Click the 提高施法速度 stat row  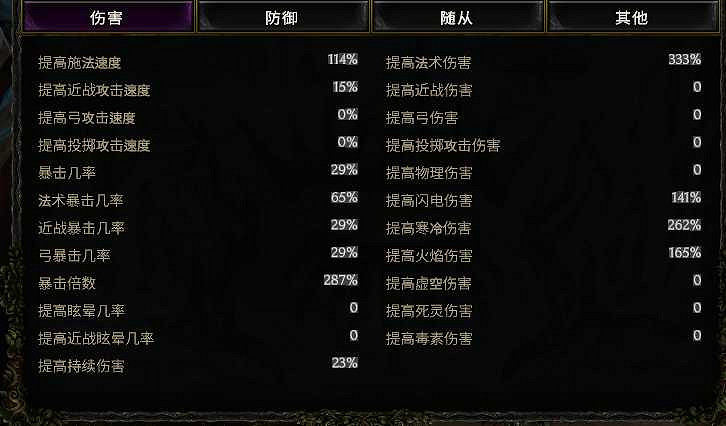click(x=198, y=62)
